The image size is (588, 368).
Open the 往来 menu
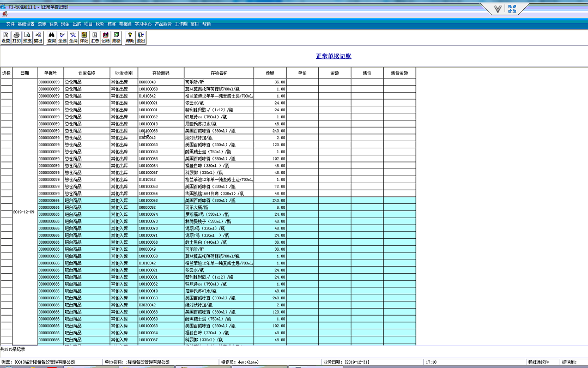(x=53, y=24)
